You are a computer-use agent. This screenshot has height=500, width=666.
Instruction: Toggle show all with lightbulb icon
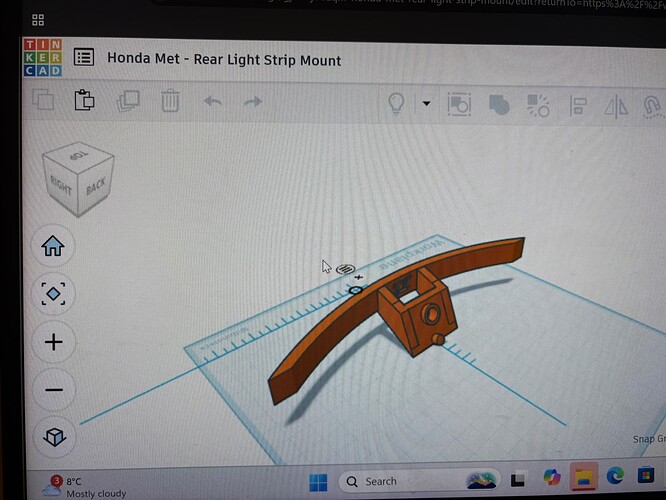click(x=397, y=103)
